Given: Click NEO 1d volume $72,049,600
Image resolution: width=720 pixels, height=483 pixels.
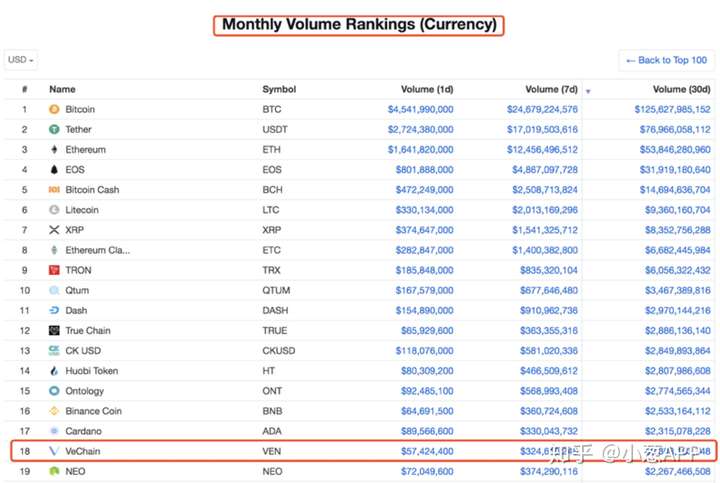Looking at the screenshot, I should [x=427, y=471].
